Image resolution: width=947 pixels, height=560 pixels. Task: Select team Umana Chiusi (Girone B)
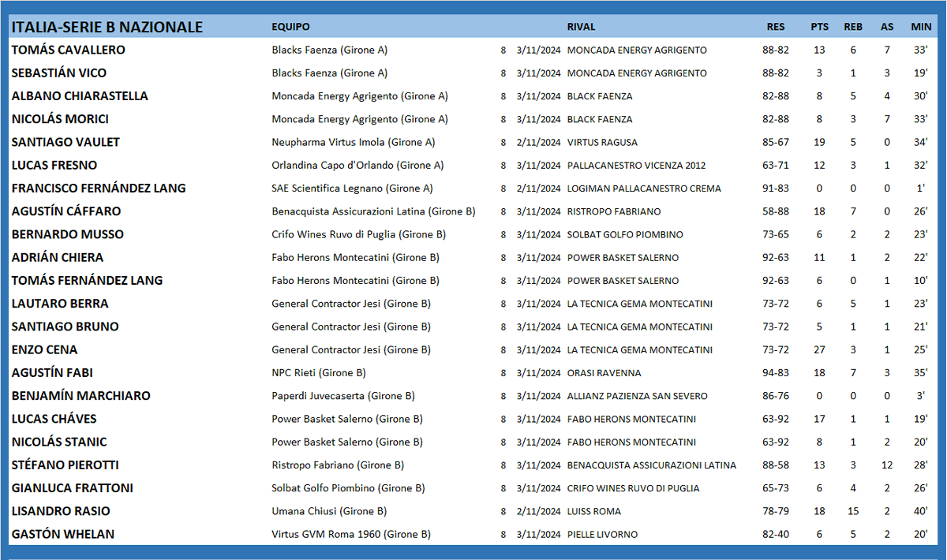[x=329, y=511]
